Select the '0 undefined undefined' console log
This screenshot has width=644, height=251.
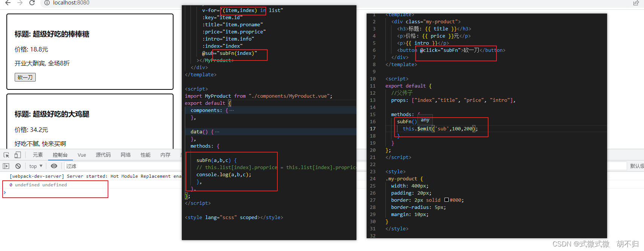click(x=38, y=185)
